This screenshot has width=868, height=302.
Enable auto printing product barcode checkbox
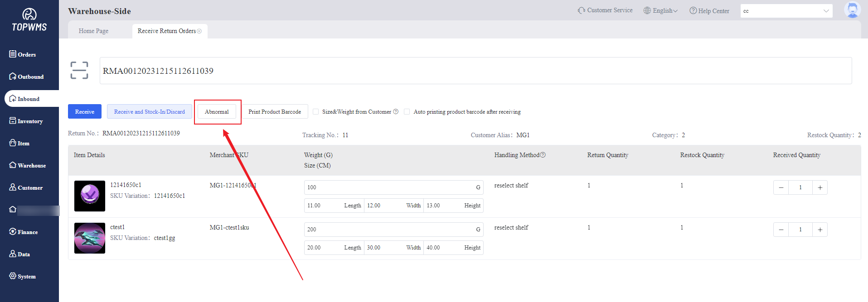point(407,112)
